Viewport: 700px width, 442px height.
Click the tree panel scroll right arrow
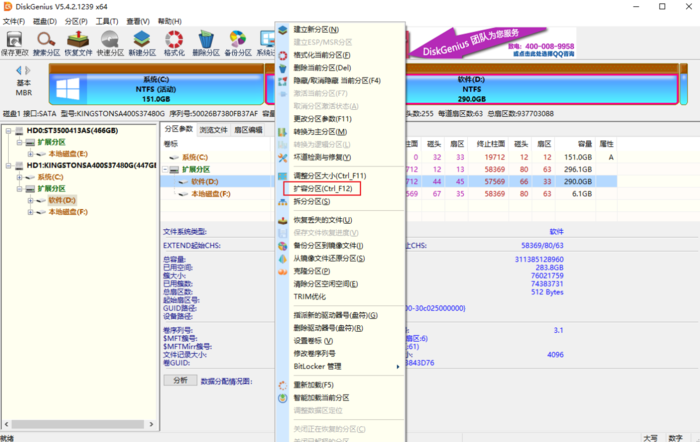[x=151, y=424]
